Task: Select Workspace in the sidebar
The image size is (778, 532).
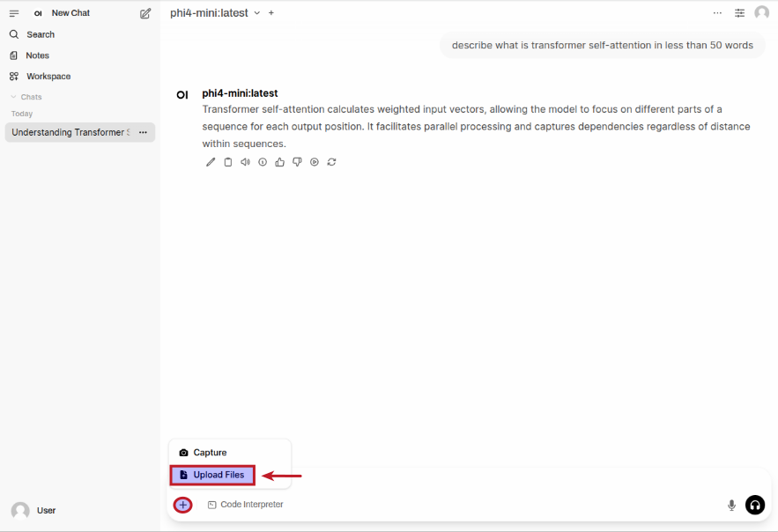Action: (48, 76)
